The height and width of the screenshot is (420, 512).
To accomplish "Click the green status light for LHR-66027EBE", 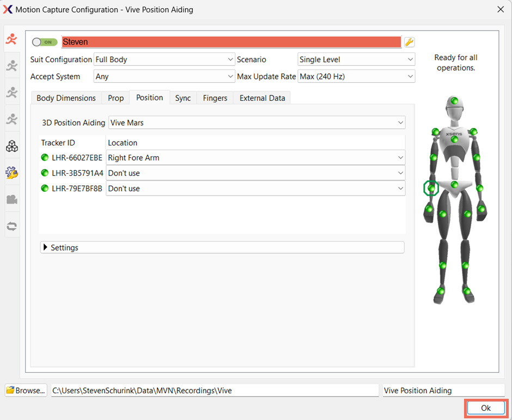I will [45, 158].
